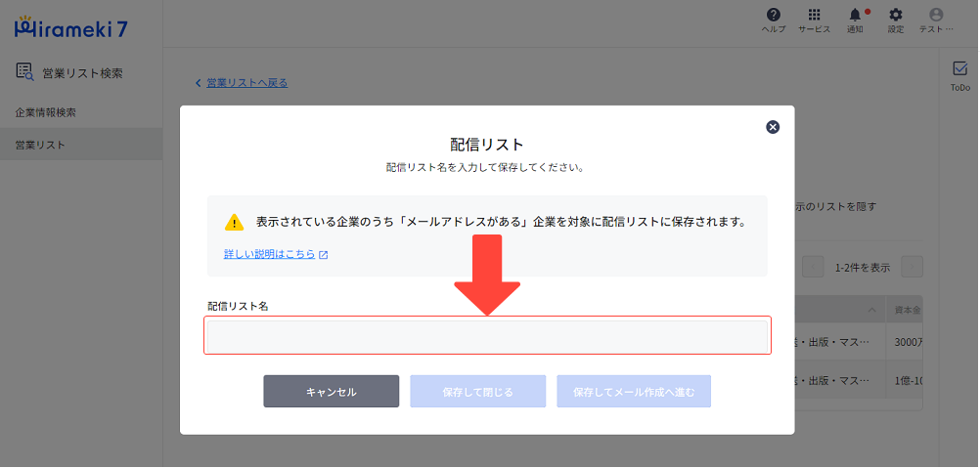Click the 保存して閉じる button

tap(478, 391)
